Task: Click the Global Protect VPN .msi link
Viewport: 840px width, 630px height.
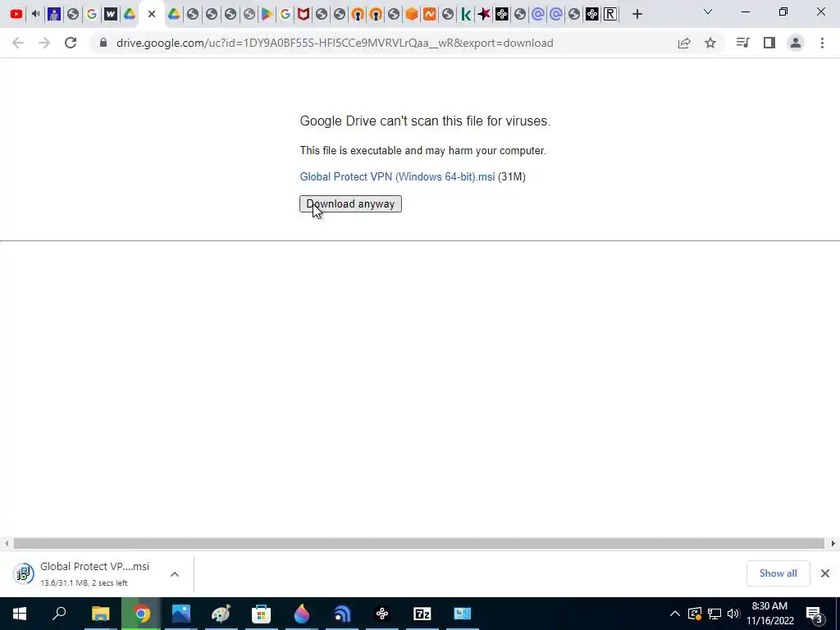Action: pos(397,177)
